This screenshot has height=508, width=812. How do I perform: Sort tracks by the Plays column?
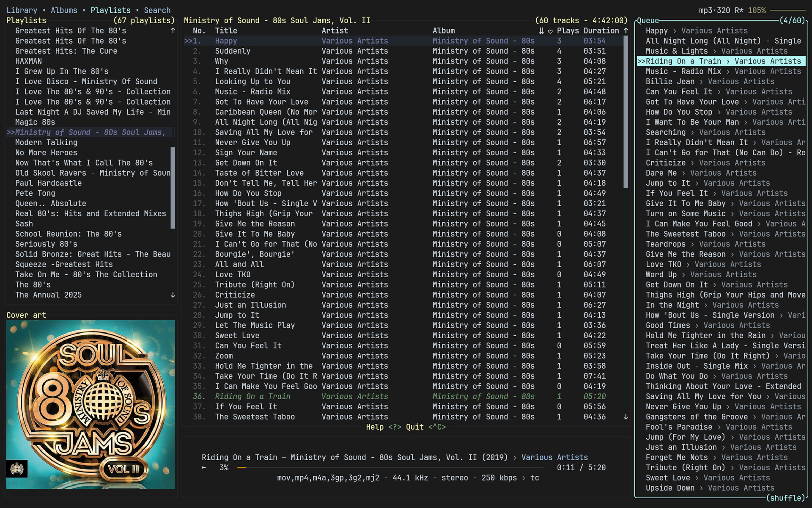[x=568, y=31]
